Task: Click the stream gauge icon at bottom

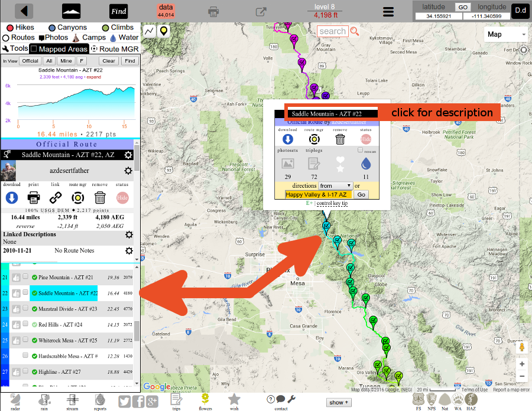Action: [73, 402]
